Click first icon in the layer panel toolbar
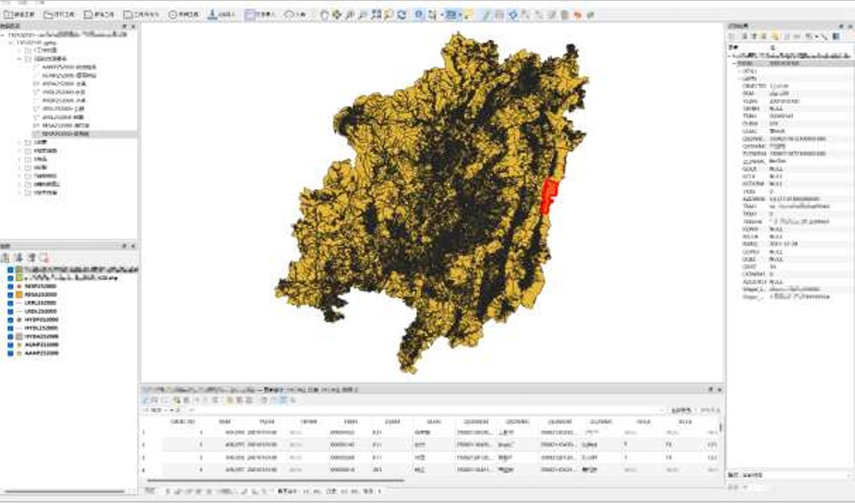 (5, 258)
